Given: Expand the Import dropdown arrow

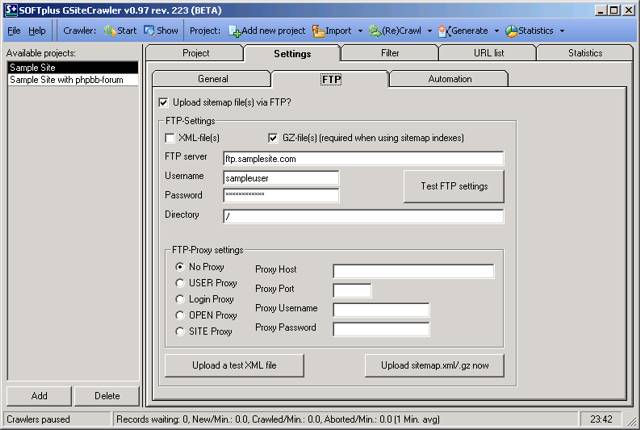Looking at the screenshot, I should point(360,31).
